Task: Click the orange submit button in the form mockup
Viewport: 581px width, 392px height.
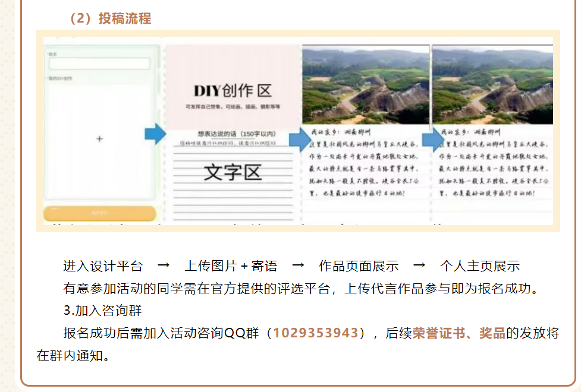Action: tap(99, 213)
